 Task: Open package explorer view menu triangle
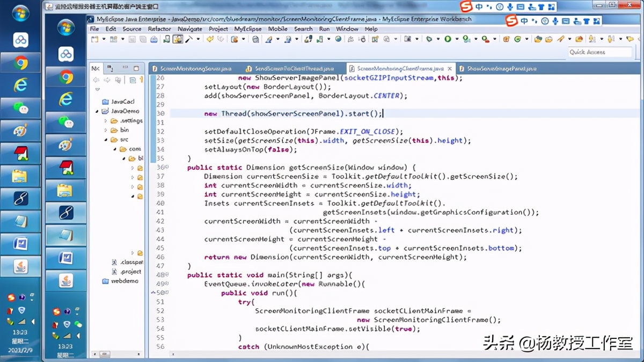click(x=97, y=90)
